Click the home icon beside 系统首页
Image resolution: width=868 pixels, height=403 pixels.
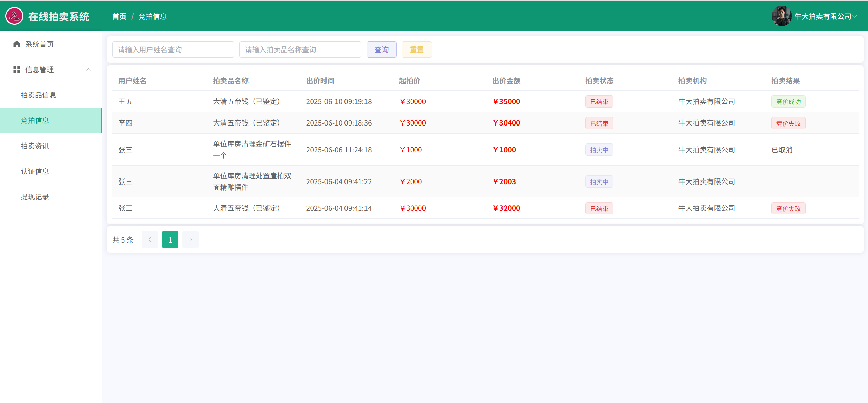17,44
